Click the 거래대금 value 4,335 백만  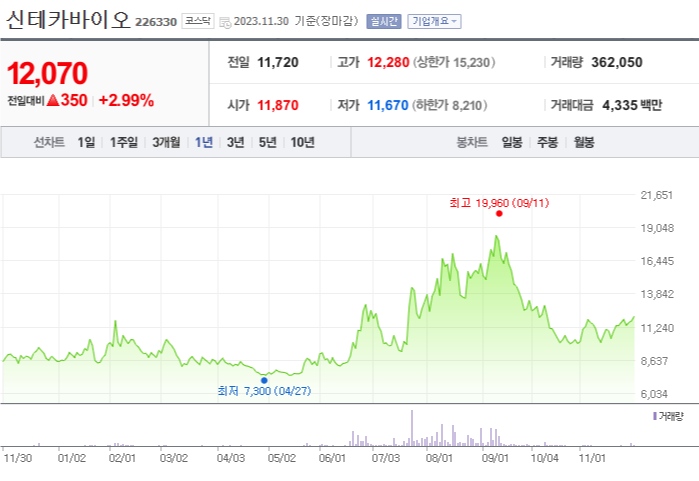coord(632,105)
